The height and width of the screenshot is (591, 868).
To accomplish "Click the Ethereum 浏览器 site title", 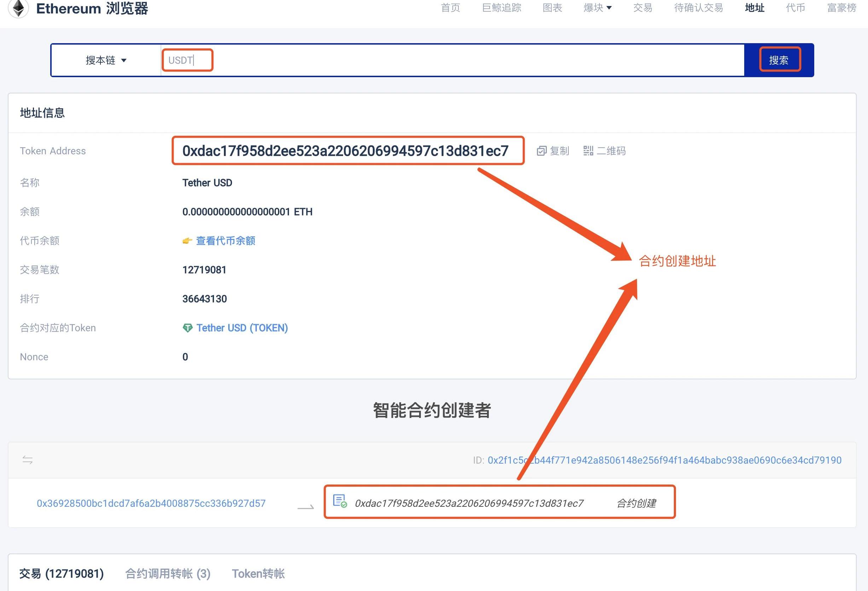I will (92, 8).
